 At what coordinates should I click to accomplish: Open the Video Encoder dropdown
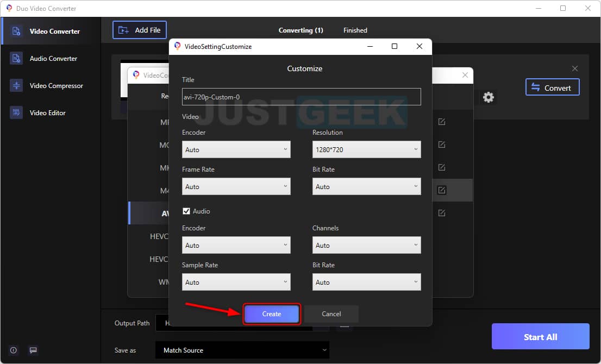pyautogui.click(x=236, y=149)
